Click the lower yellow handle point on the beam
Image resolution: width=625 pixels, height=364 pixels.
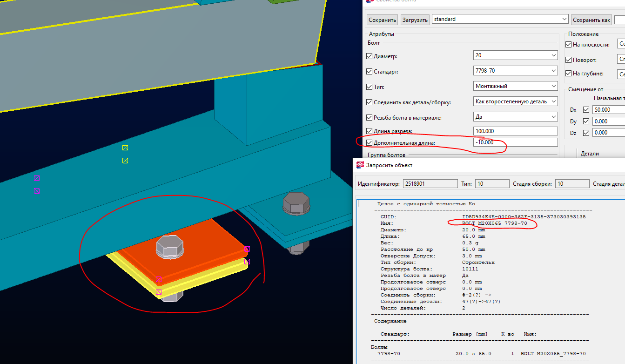click(x=125, y=161)
